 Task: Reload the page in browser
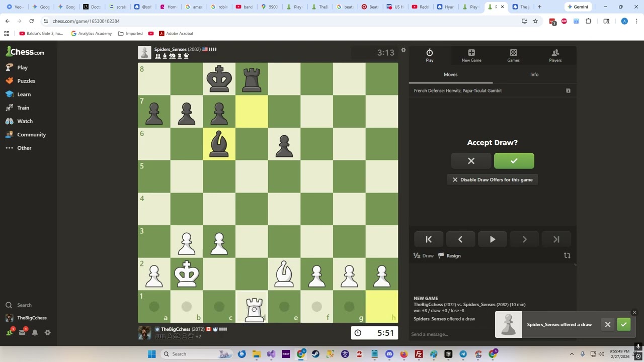[x=31, y=21]
